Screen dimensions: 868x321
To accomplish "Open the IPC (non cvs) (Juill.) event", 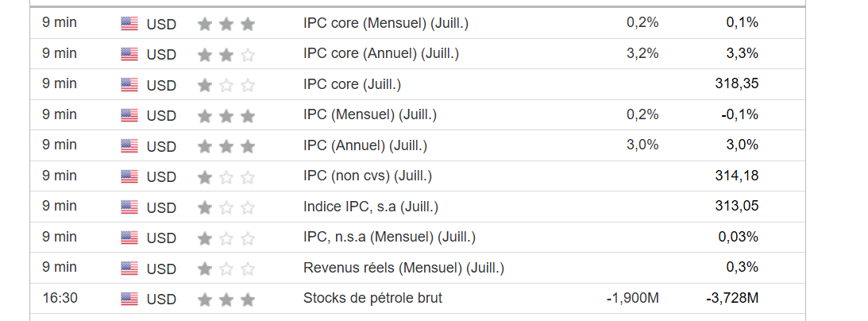I will tap(368, 176).
